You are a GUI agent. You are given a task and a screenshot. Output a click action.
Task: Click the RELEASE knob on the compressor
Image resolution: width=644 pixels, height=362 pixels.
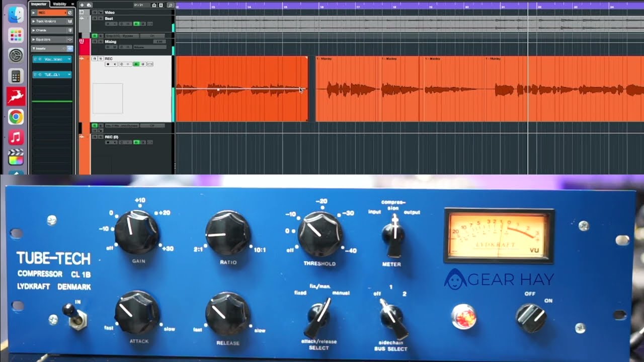coord(227,313)
